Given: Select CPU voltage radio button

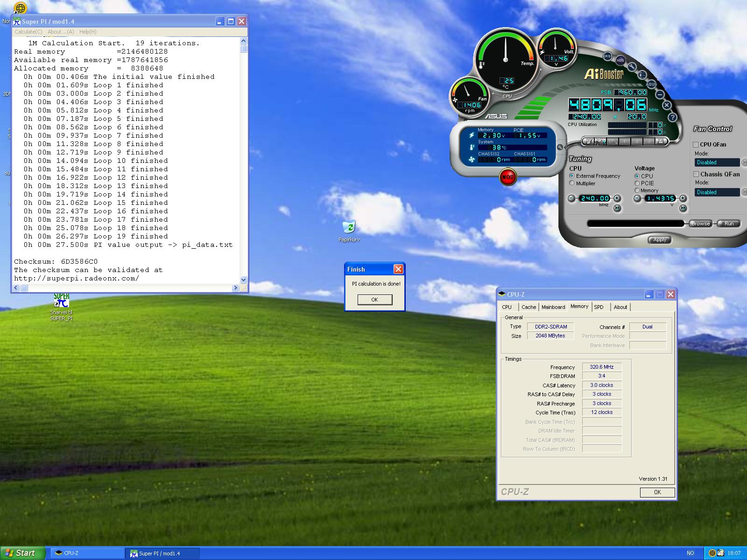Looking at the screenshot, I should [637, 176].
